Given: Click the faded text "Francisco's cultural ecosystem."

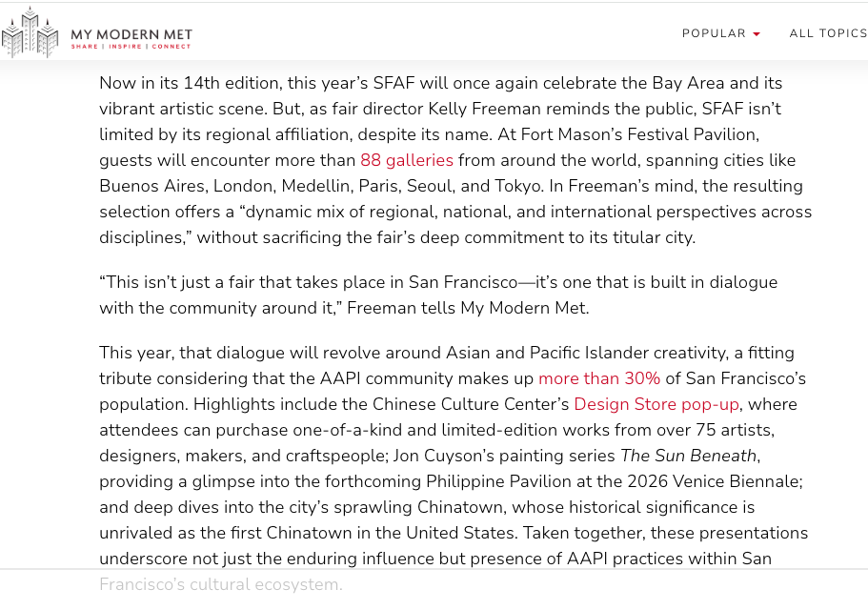Looking at the screenshot, I should [x=221, y=584].
